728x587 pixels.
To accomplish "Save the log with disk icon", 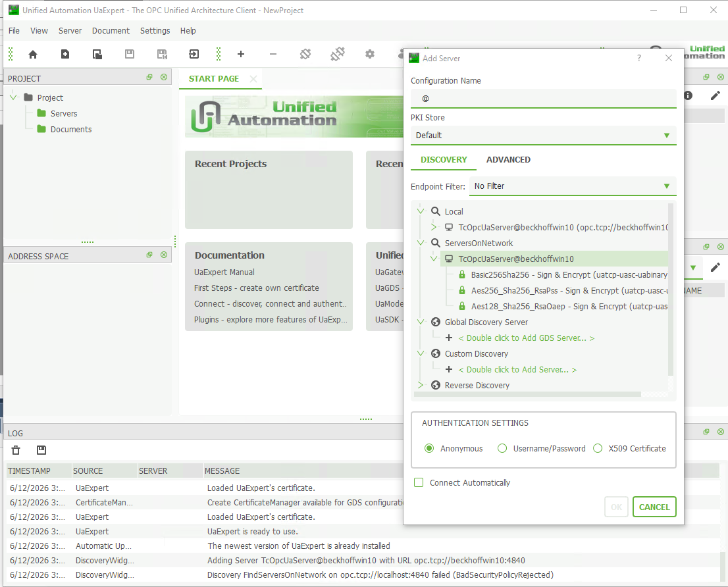I will (x=41, y=450).
